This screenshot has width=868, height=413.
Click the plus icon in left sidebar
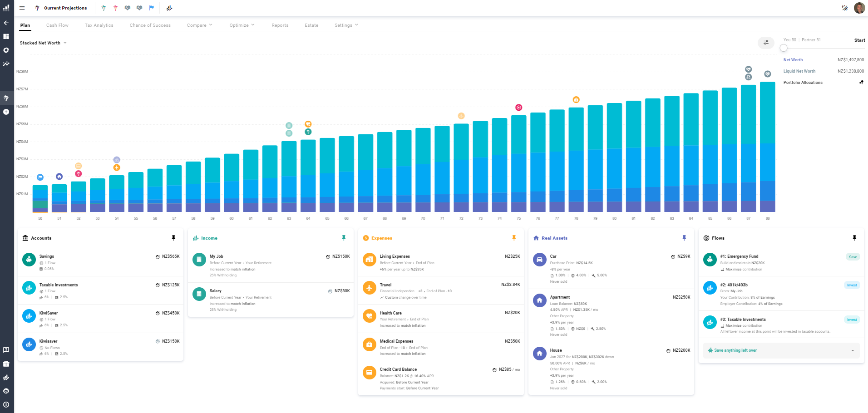pyautogui.click(x=6, y=112)
